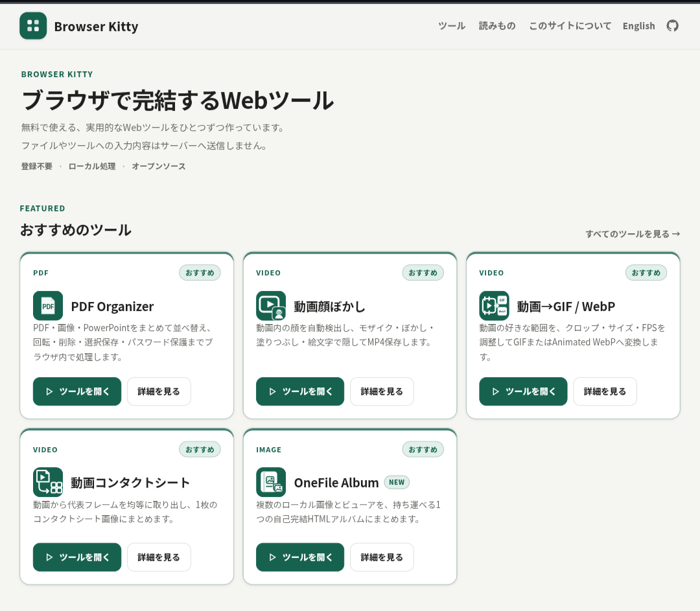Click the ローカル処理 tag text

92,167
